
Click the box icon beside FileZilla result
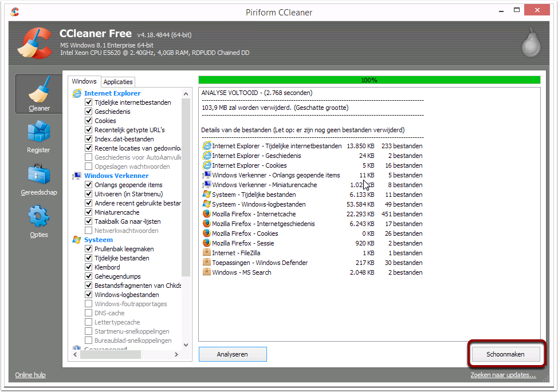[207, 253]
